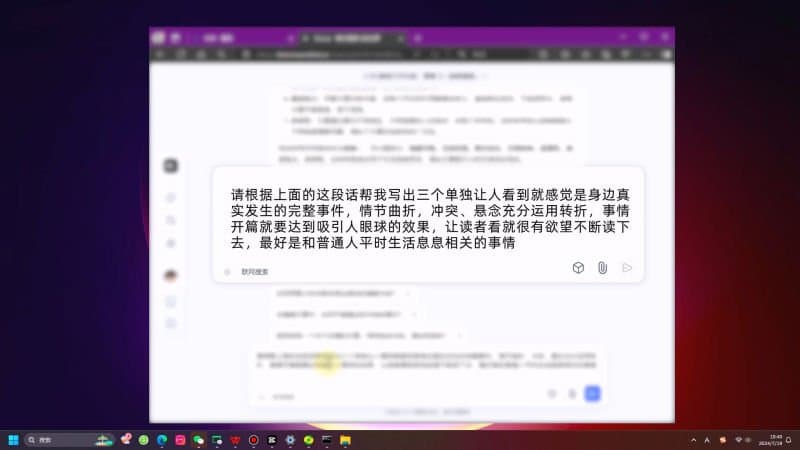
Task: Show hidden system tray icons chevron
Action: pyautogui.click(x=693, y=440)
